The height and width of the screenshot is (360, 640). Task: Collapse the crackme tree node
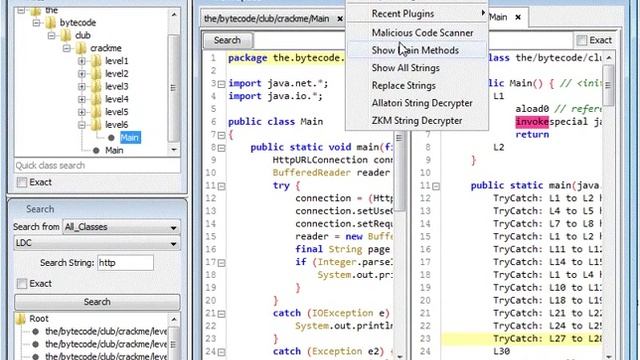67,48
